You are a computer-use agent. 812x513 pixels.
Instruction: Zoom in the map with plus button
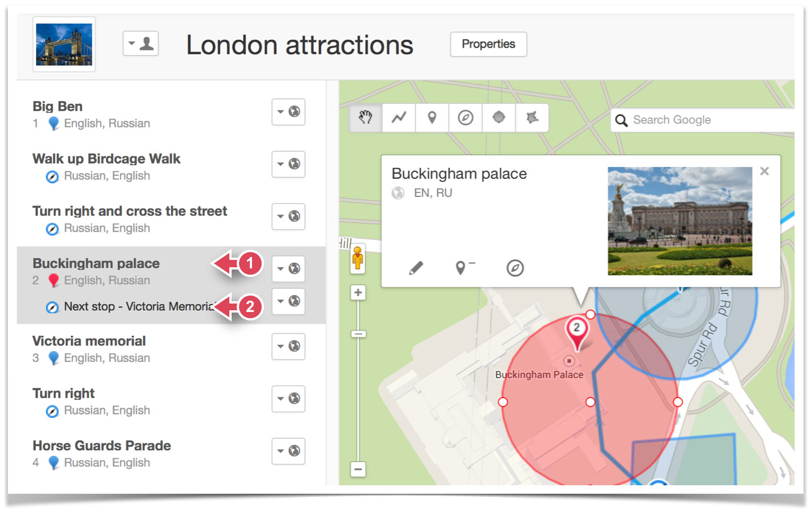tap(358, 293)
